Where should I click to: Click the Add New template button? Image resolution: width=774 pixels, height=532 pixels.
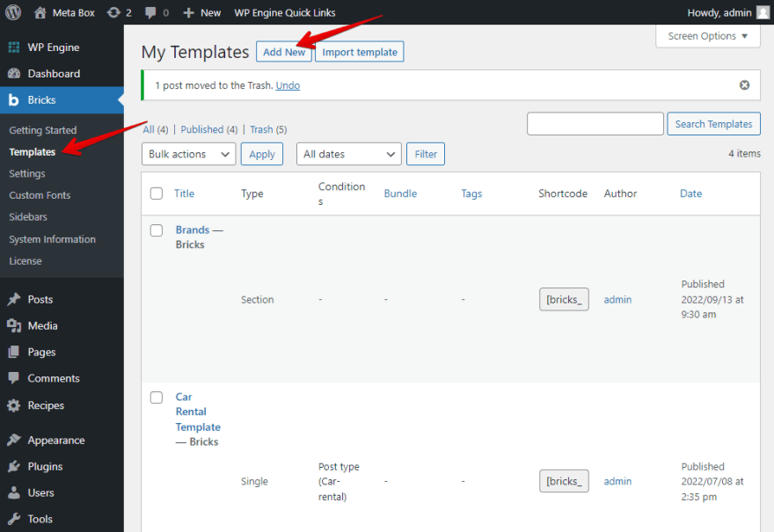284,52
